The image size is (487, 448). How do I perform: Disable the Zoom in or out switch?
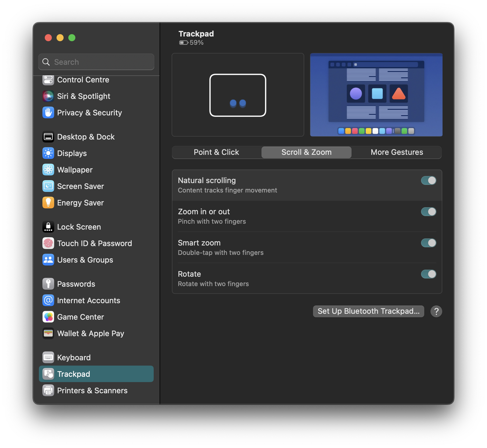428,212
